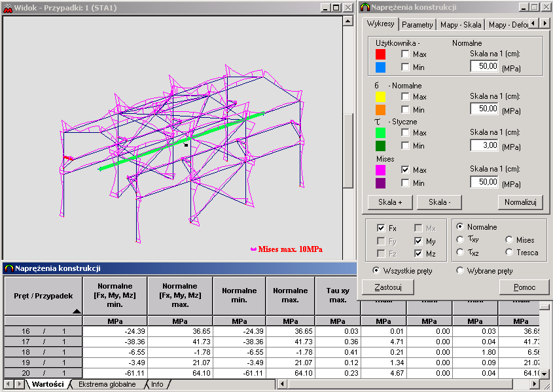The width and height of the screenshot is (553, 392).
Task: Click Styczne scale field 3,00
Action: pos(484,145)
